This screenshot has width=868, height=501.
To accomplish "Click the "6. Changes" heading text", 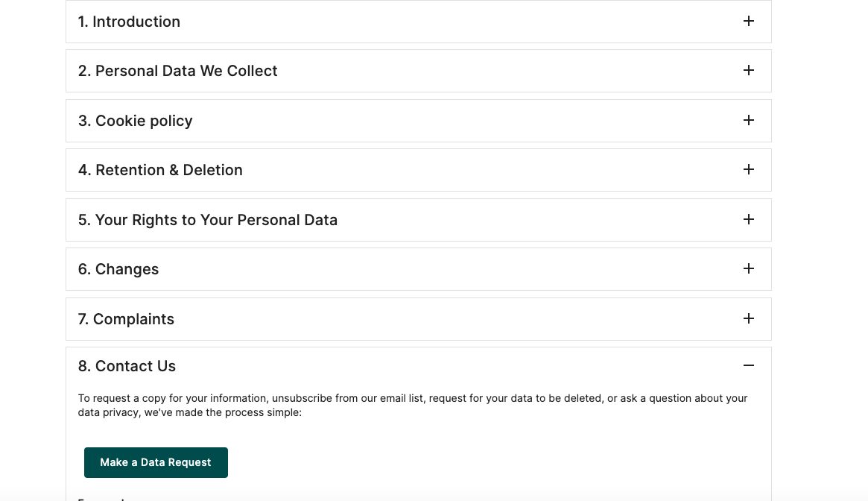I will (x=118, y=269).
